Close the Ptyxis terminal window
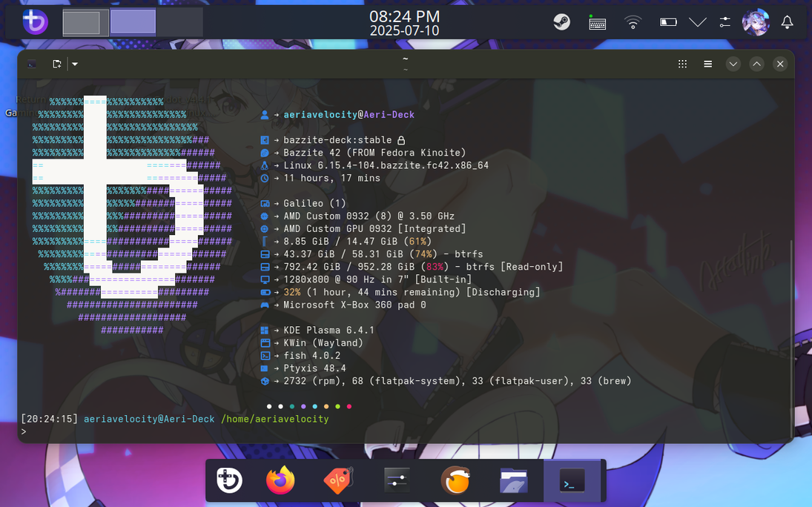The width and height of the screenshot is (812, 507). click(780, 64)
